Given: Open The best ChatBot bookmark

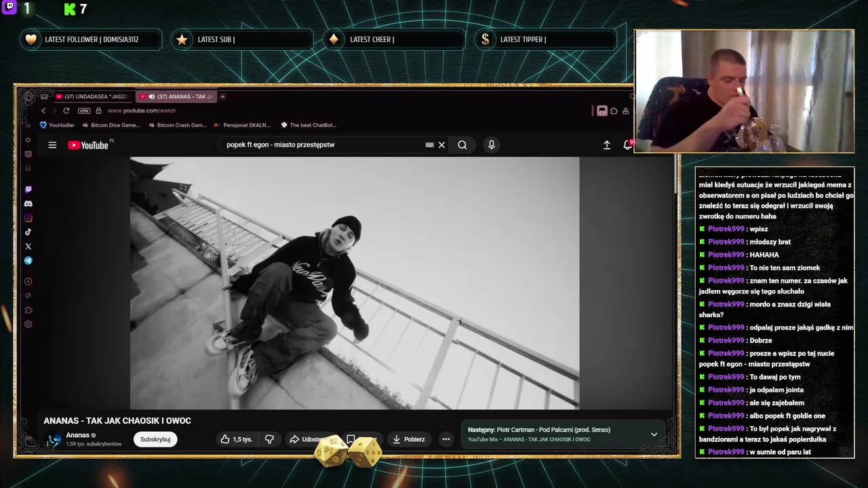Looking at the screenshot, I should pos(308,125).
